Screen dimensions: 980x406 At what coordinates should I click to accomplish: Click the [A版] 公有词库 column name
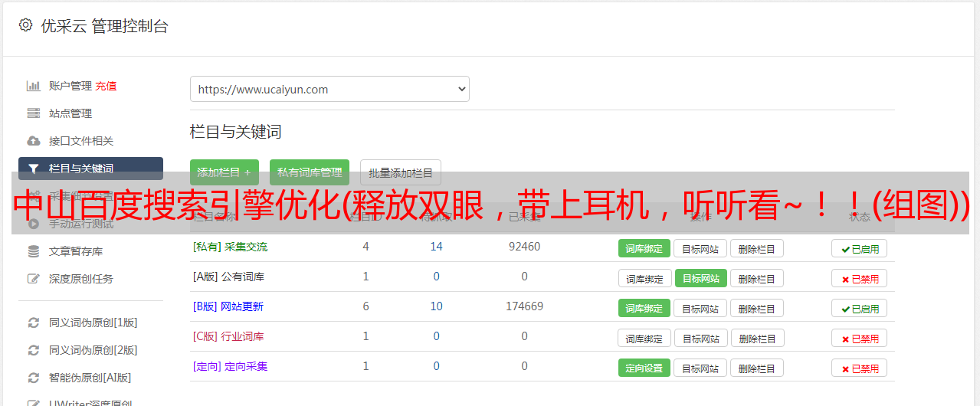[x=228, y=277]
